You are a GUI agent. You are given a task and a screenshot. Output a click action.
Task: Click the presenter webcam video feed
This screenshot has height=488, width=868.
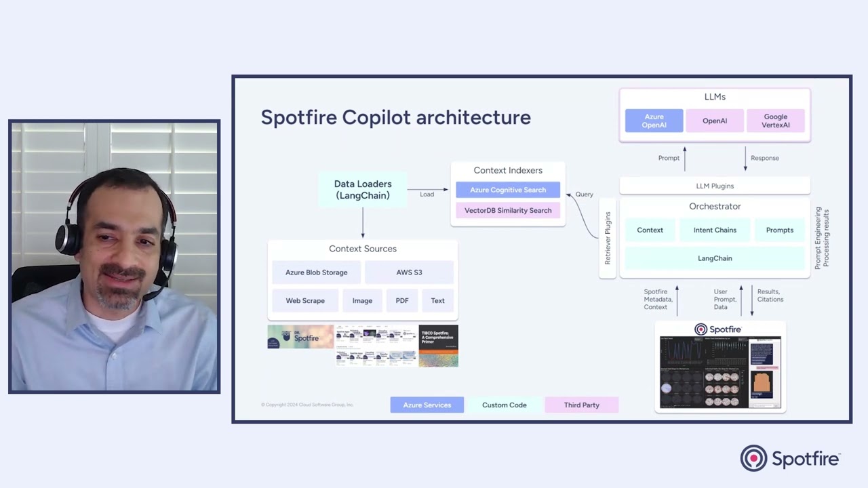[114, 258]
